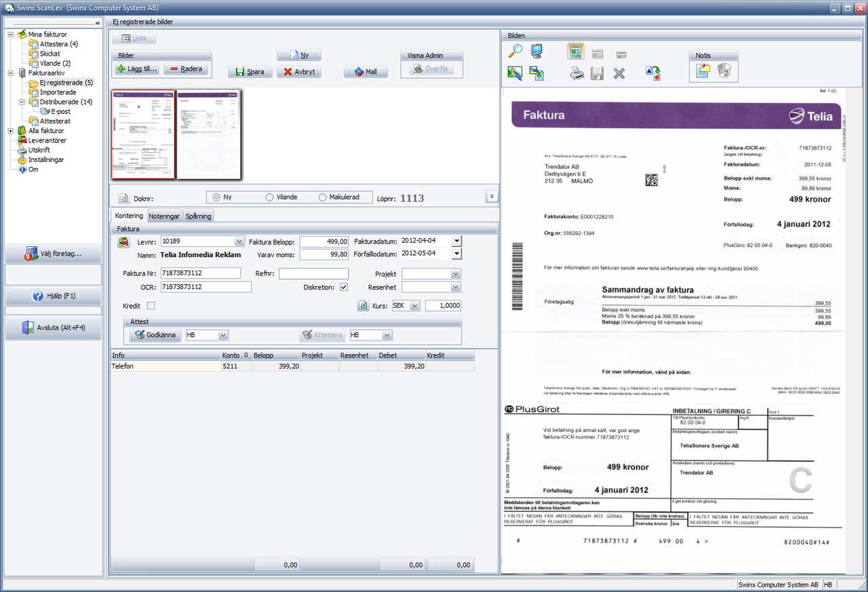
Task: Open Utskrift in the sidebar tree
Action: 39,150
